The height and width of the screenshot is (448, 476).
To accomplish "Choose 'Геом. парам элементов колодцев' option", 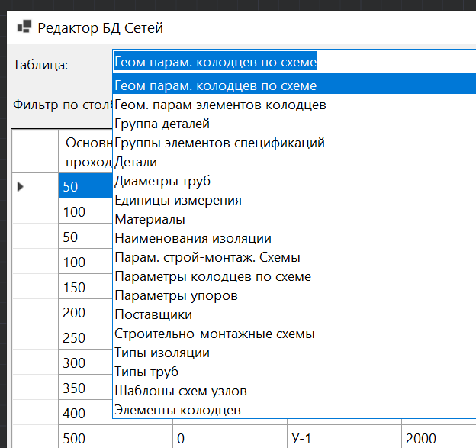I will 220,105.
